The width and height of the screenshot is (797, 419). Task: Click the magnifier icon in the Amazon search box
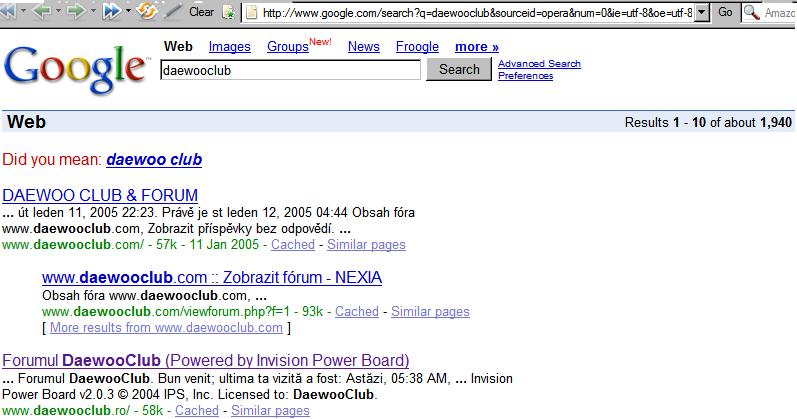tap(752, 12)
